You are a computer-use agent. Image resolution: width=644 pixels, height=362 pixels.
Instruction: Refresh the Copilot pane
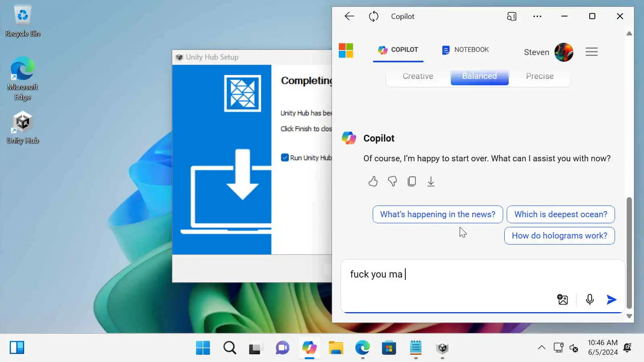(374, 16)
